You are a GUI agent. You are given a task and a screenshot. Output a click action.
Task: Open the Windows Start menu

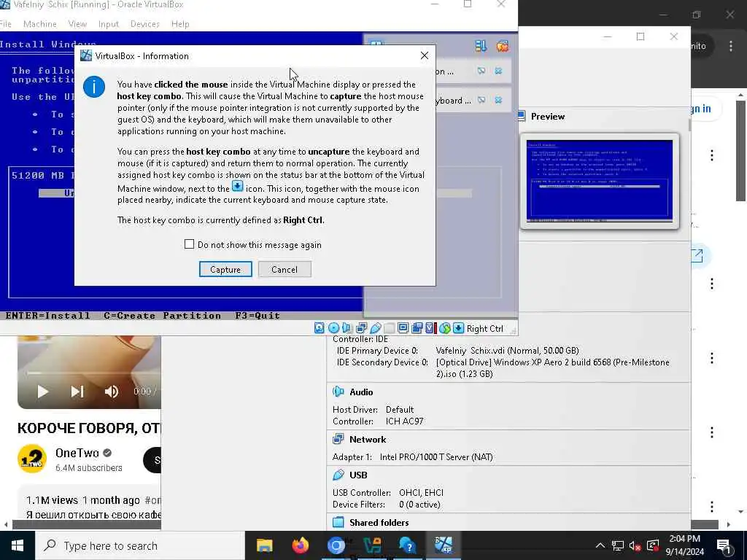pos(18,545)
